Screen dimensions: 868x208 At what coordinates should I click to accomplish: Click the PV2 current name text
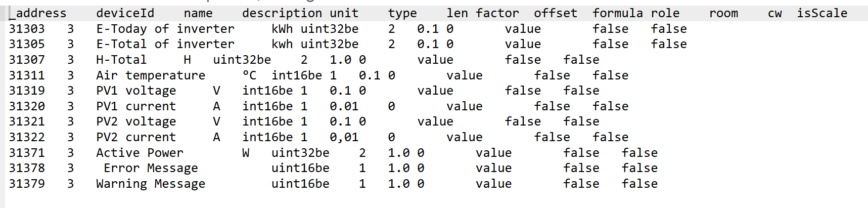pyautogui.click(x=136, y=137)
